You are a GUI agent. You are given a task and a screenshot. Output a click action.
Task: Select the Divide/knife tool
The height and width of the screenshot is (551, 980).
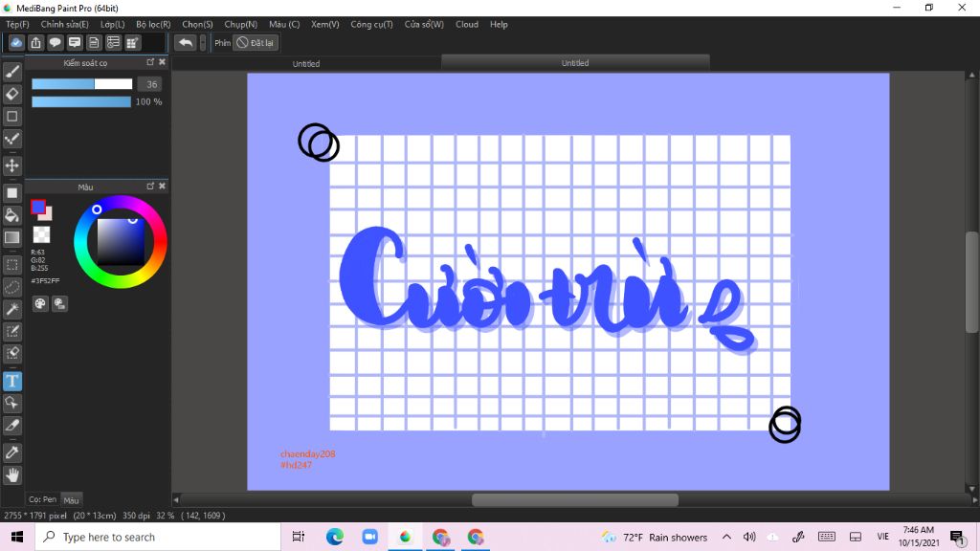tap(11, 426)
